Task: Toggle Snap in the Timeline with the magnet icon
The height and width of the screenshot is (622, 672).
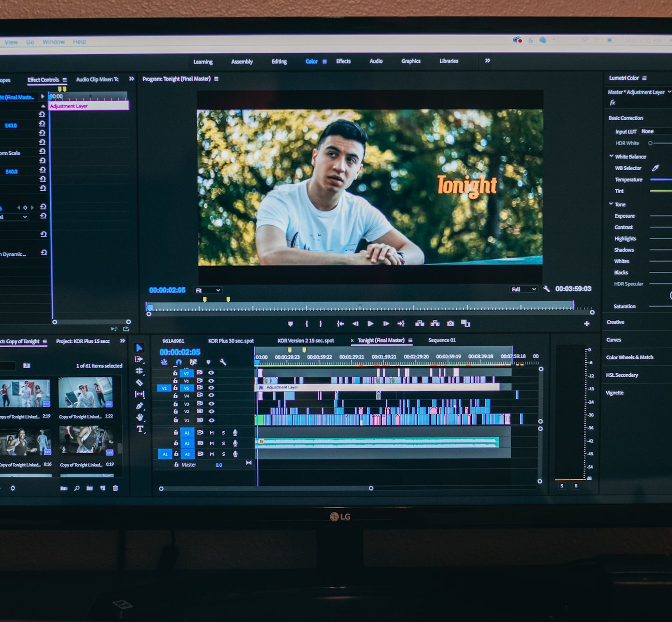Action: 178,362
